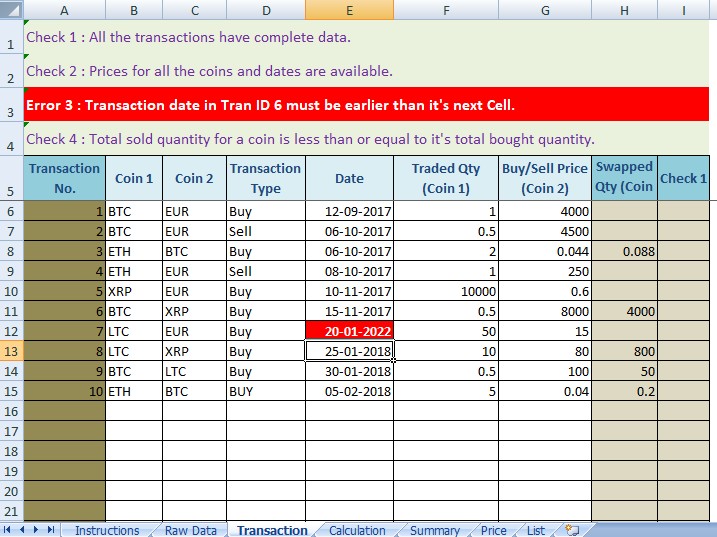This screenshot has width=717, height=537.
Task: Select column B header
Action: tap(134, 10)
